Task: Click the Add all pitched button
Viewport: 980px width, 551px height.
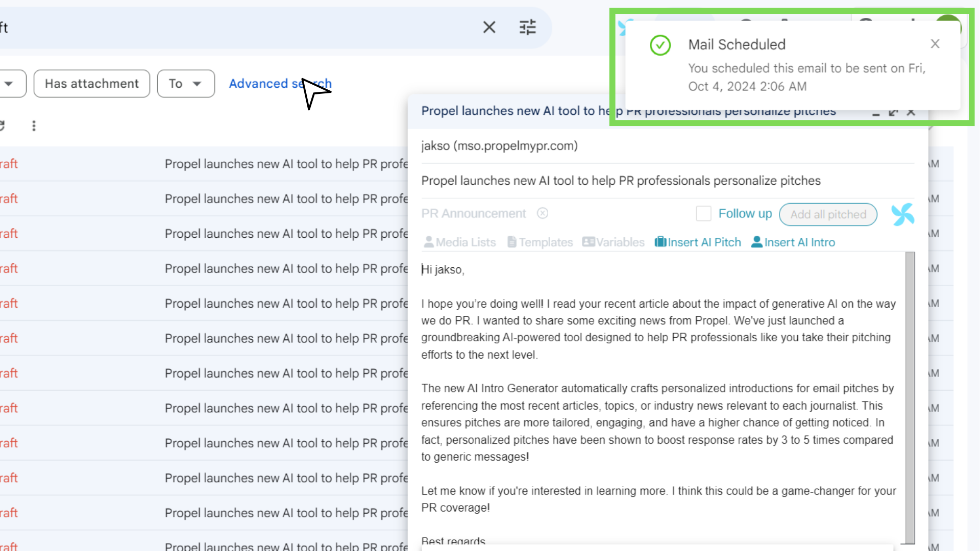Action: (828, 214)
